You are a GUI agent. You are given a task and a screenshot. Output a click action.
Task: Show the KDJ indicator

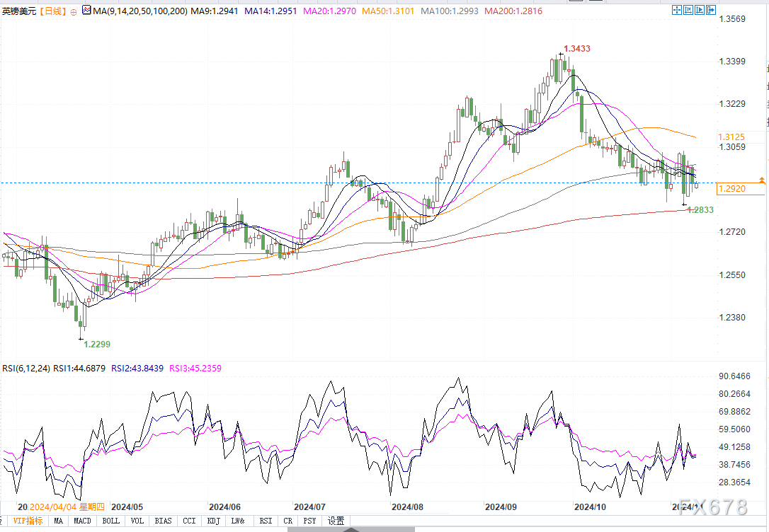click(x=213, y=521)
